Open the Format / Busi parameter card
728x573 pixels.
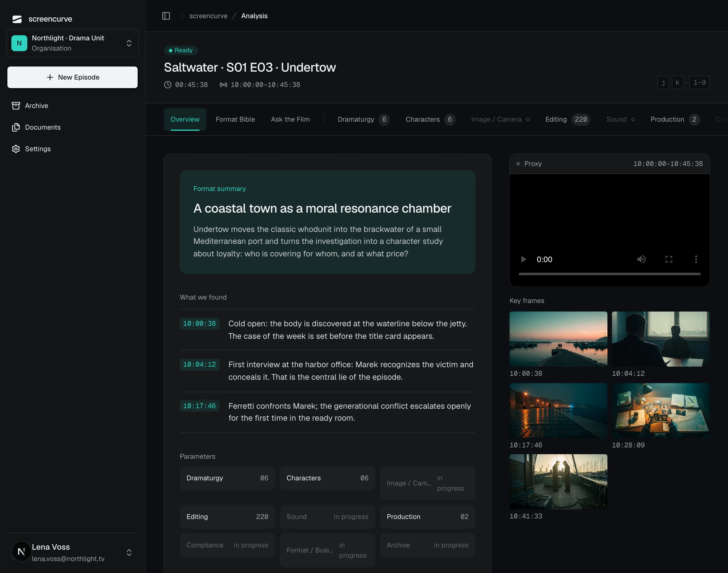pos(327,550)
